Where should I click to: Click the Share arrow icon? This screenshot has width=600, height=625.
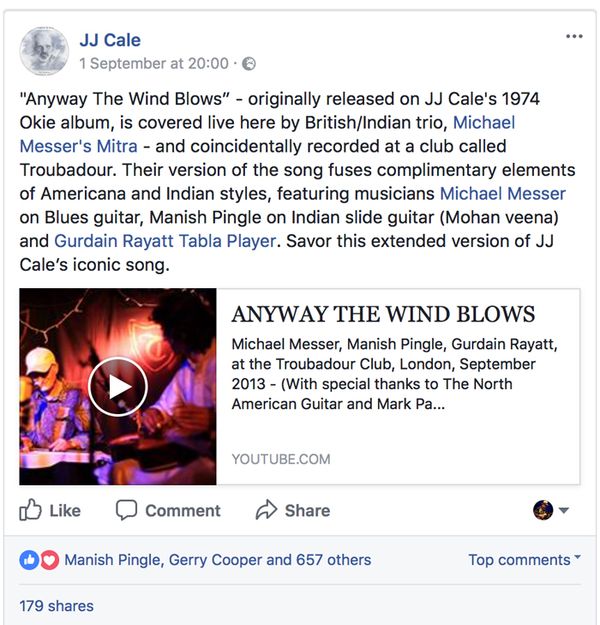[266, 510]
